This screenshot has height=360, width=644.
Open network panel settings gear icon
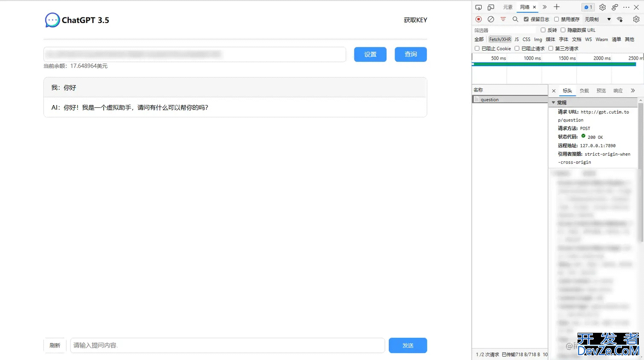click(x=636, y=19)
